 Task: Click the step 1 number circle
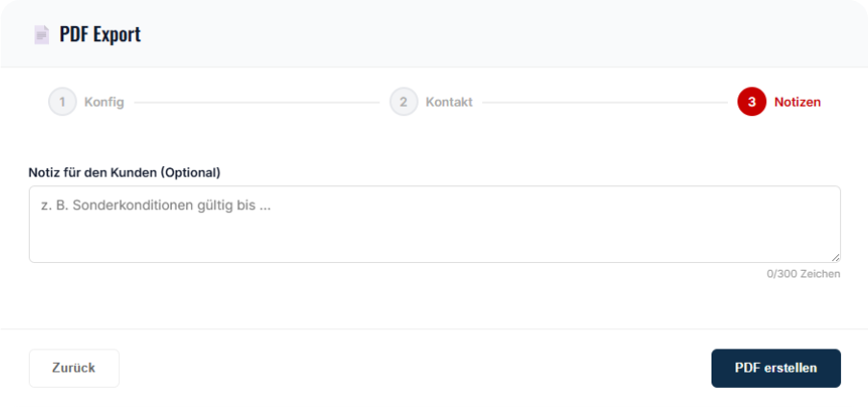[x=62, y=102]
